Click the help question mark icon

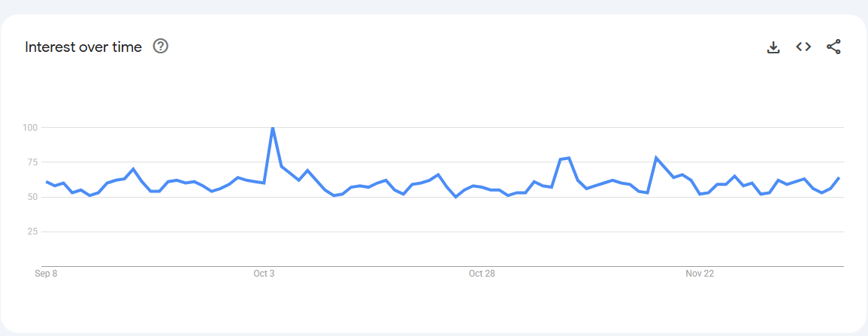160,47
